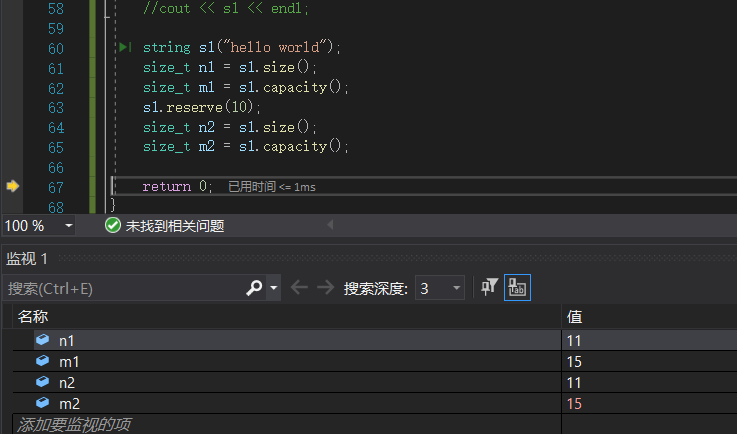Click the green run-to-click glyph on line 60
The width and height of the screenshot is (737, 434).
(125, 47)
